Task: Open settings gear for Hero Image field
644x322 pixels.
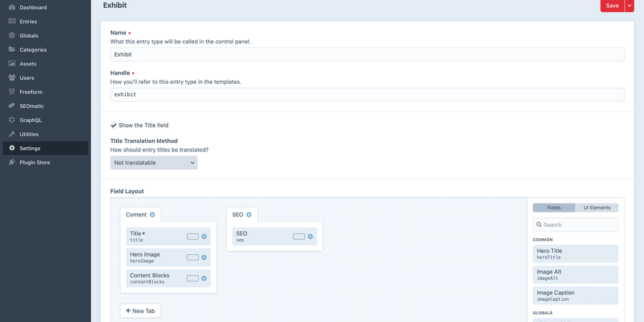Action: coord(204,257)
